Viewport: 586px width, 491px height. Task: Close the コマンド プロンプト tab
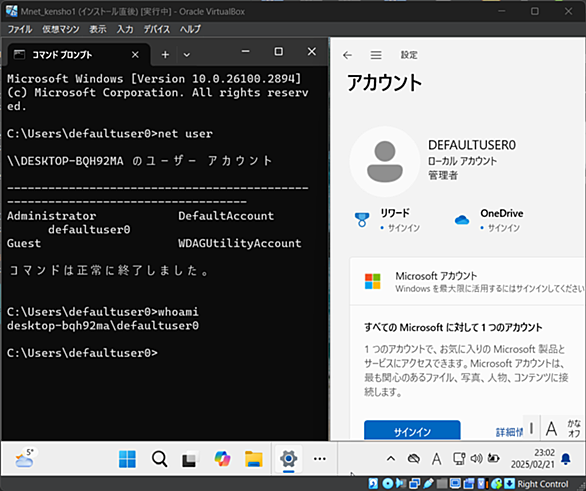(135, 55)
